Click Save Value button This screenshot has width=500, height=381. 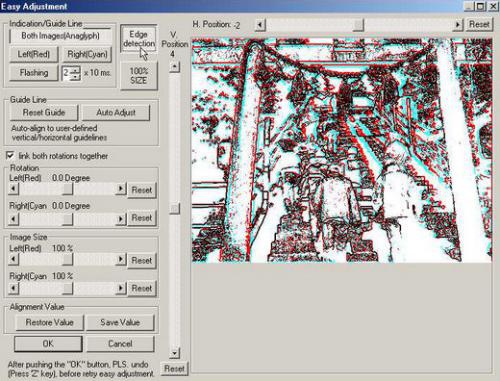(120, 322)
